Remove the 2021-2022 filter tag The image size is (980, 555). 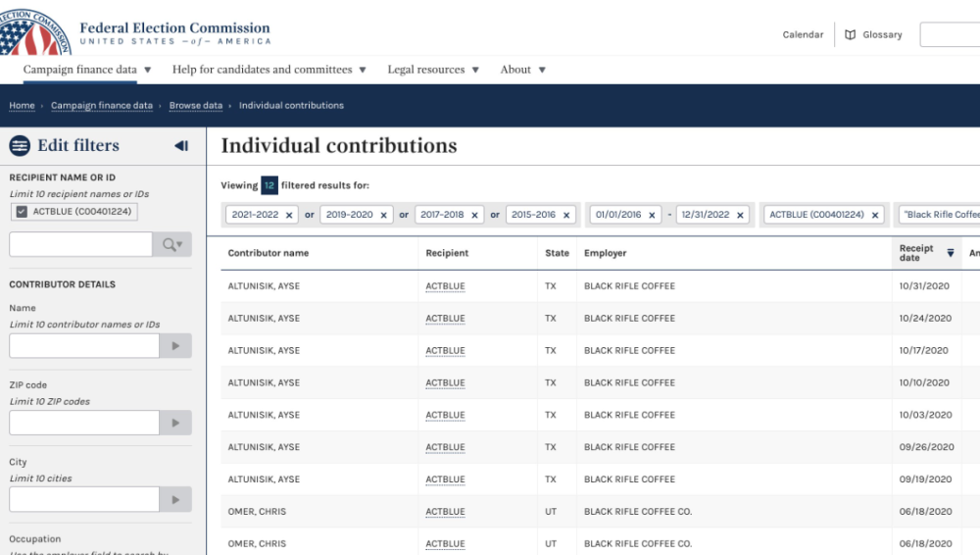tap(289, 216)
